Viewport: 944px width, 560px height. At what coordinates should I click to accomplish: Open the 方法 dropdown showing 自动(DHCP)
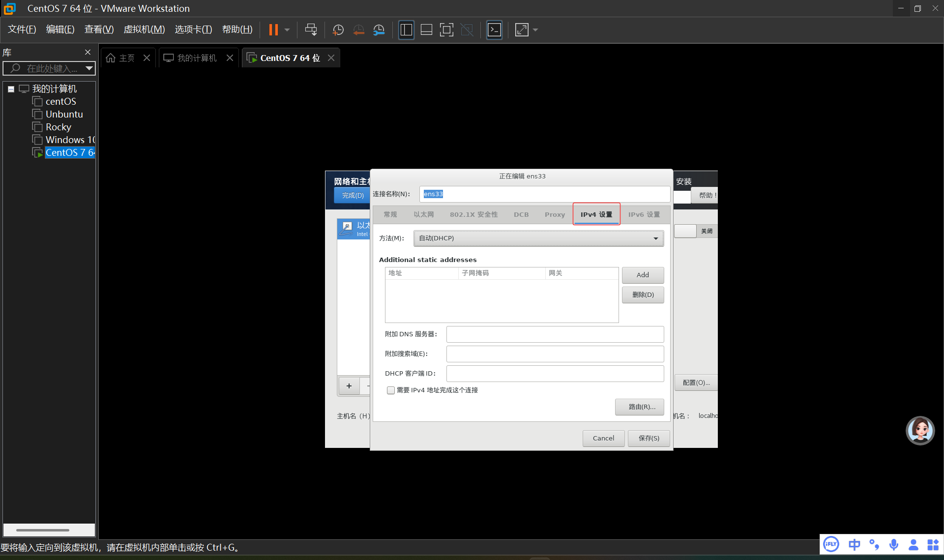point(539,238)
